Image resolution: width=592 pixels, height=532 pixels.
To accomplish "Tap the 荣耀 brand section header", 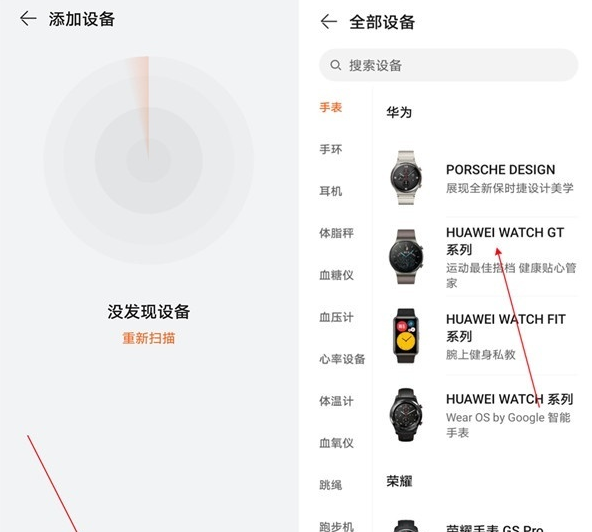I will pos(399,481).
